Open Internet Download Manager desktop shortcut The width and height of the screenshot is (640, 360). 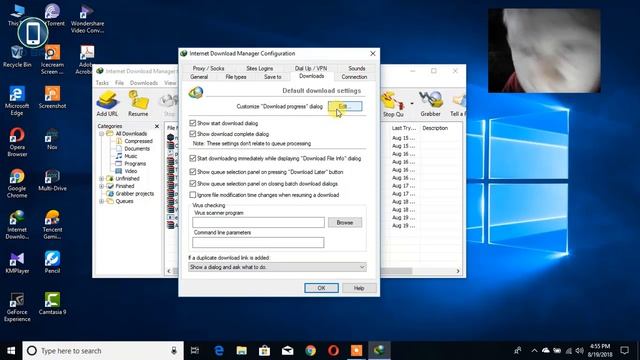coord(17,224)
